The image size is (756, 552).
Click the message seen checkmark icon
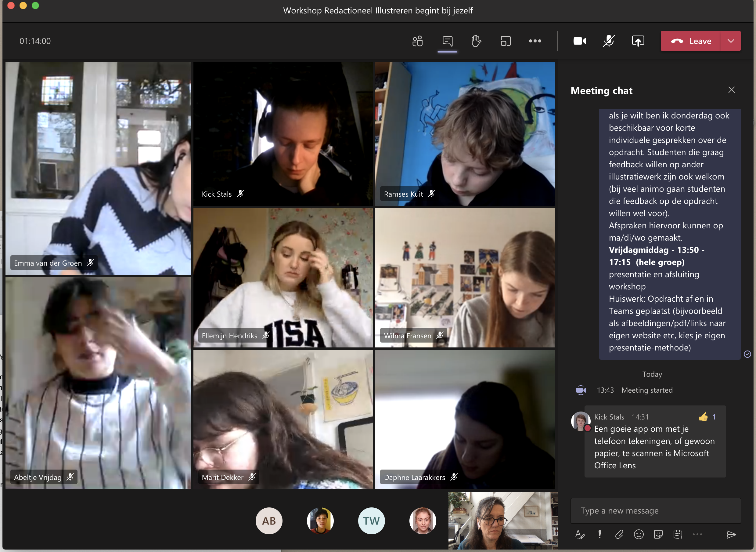747,354
